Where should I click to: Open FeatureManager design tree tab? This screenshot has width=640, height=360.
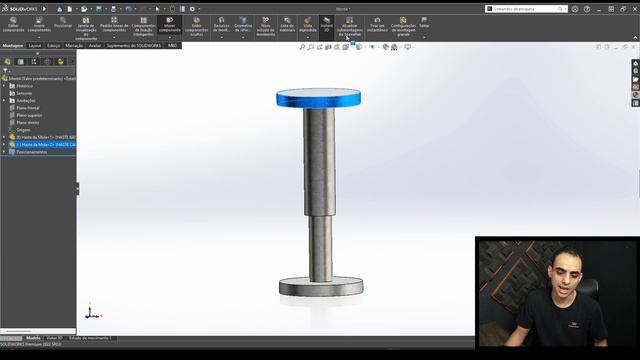(7, 62)
